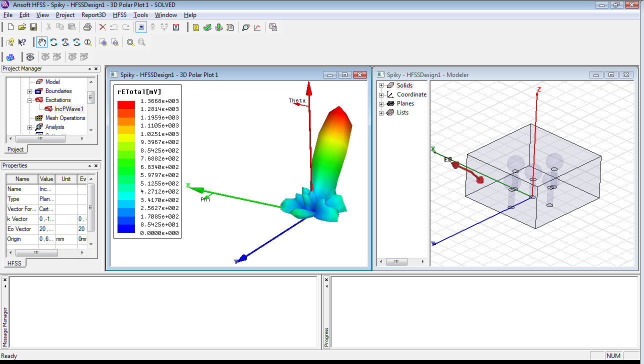Click the Fit All view icon
The image size is (644, 364).
tap(130, 42)
